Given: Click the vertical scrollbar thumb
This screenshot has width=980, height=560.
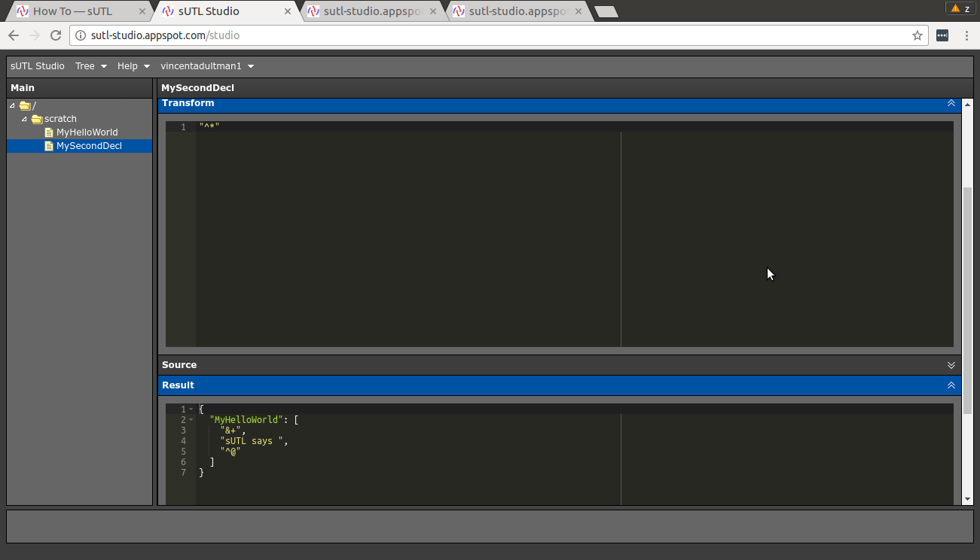Looking at the screenshot, I should (968, 300).
